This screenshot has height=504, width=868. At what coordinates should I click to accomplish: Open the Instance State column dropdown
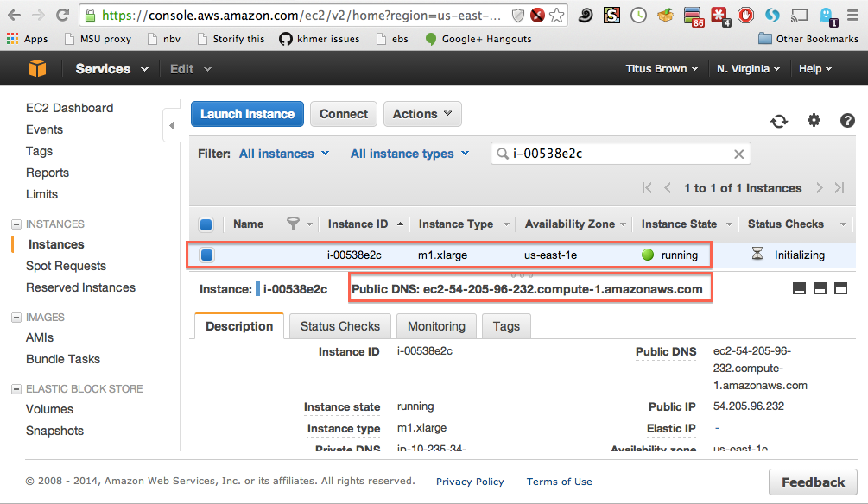click(x=730, y=224)
